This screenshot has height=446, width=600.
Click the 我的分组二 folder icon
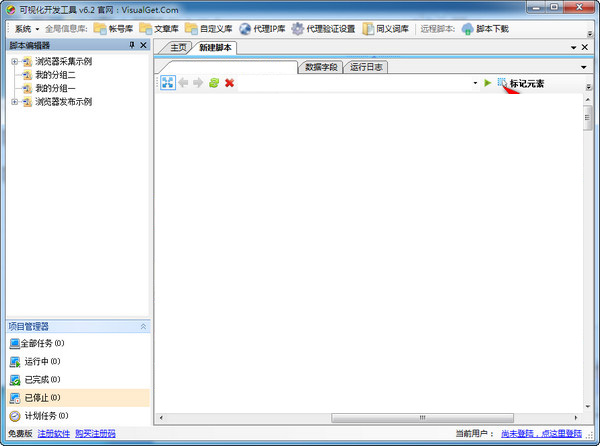[x=27, y=75]
